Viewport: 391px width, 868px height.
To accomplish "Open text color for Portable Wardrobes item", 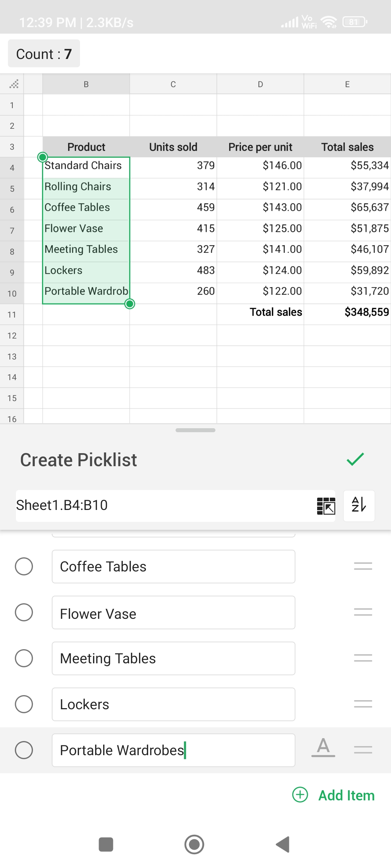I will (323, 747).
